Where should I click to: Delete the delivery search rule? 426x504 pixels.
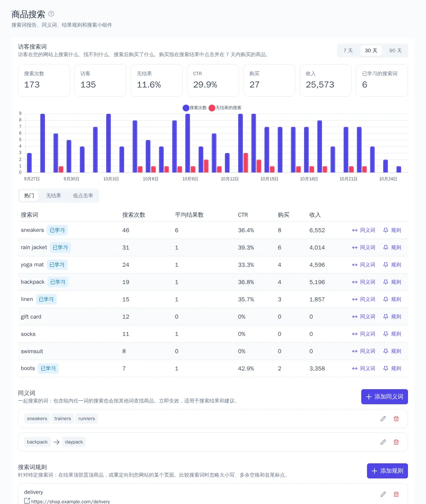coord(396,494)
